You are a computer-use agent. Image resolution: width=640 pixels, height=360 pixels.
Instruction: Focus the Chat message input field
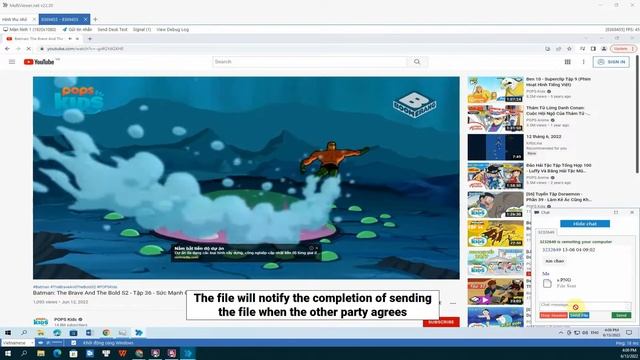point(585,305)
